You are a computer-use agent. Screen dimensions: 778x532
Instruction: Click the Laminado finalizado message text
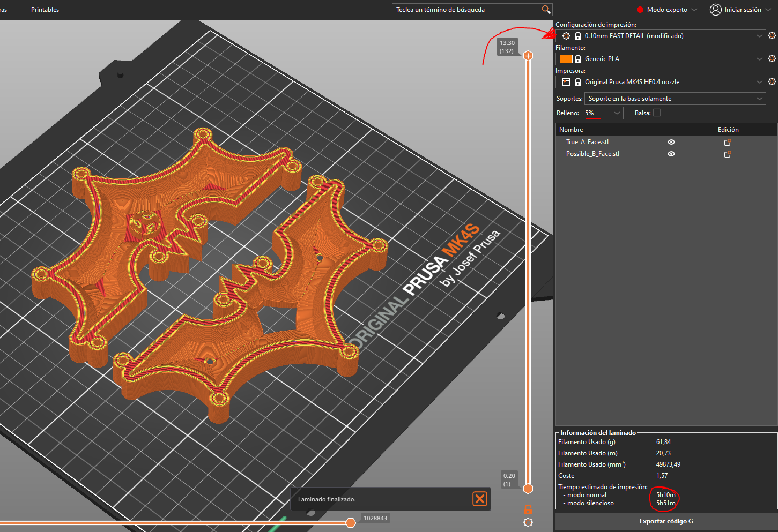[327, 499]
